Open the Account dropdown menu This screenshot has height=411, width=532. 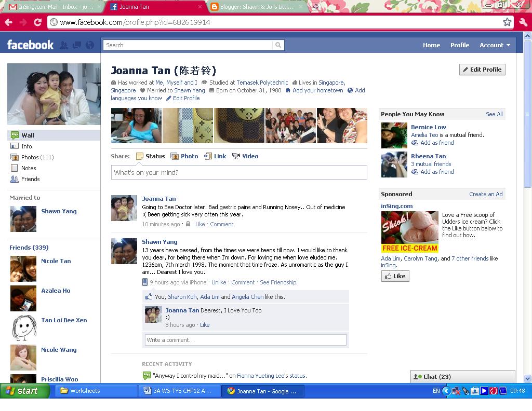pyautogui.click(x=495, y=45)
